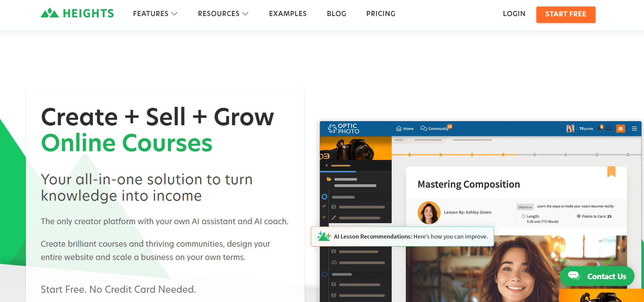
Task: Click the Start Free button
Action: pos(566,14)
